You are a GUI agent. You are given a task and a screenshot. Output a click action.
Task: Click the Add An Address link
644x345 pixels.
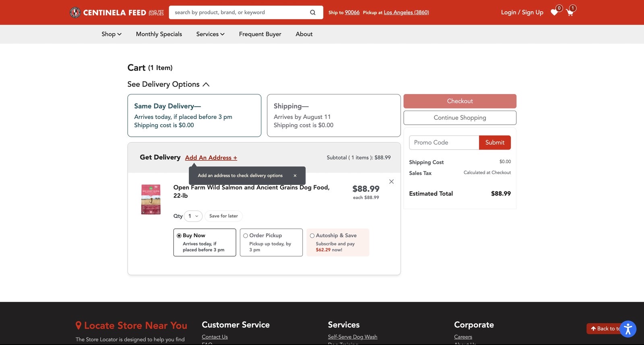211,158
